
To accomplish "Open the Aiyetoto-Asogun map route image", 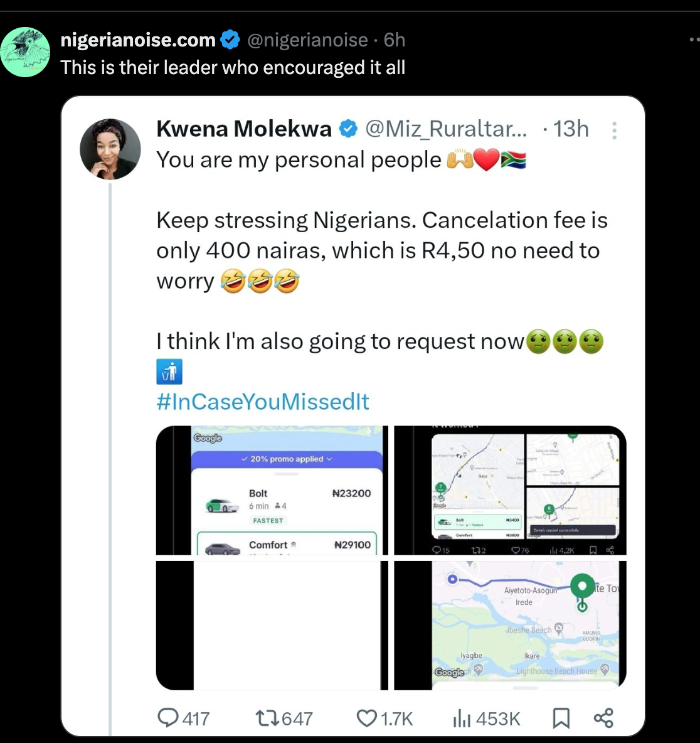I will 510,626.
